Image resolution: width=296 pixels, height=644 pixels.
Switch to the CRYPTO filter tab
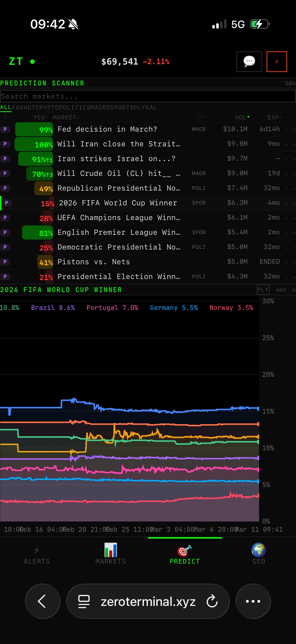[47, 108]
